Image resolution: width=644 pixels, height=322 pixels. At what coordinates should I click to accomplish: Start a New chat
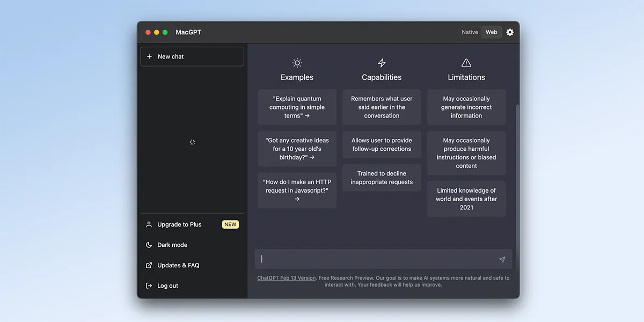point(192,56)
